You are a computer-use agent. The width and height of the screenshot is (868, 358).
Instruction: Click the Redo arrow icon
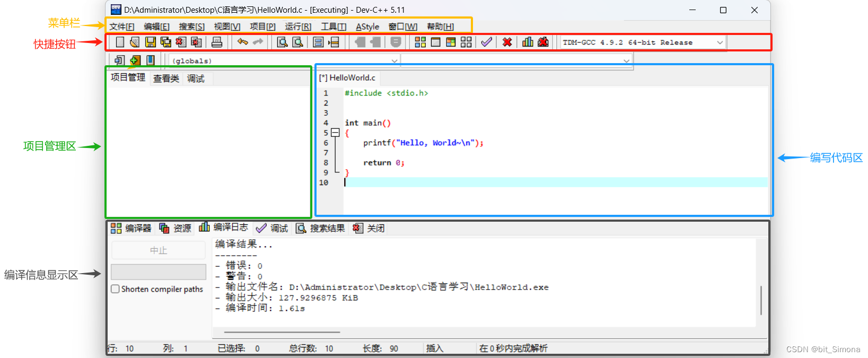(258, 42)
